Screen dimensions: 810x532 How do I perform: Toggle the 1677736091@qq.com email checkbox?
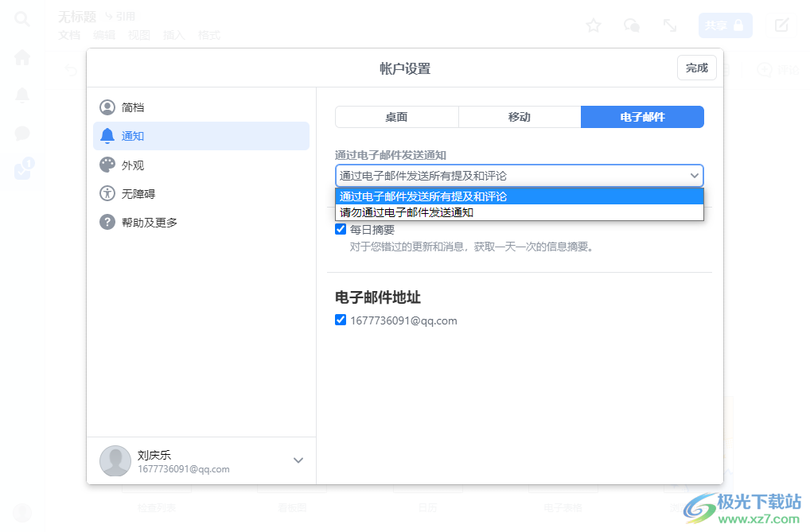tap(341, 320)
